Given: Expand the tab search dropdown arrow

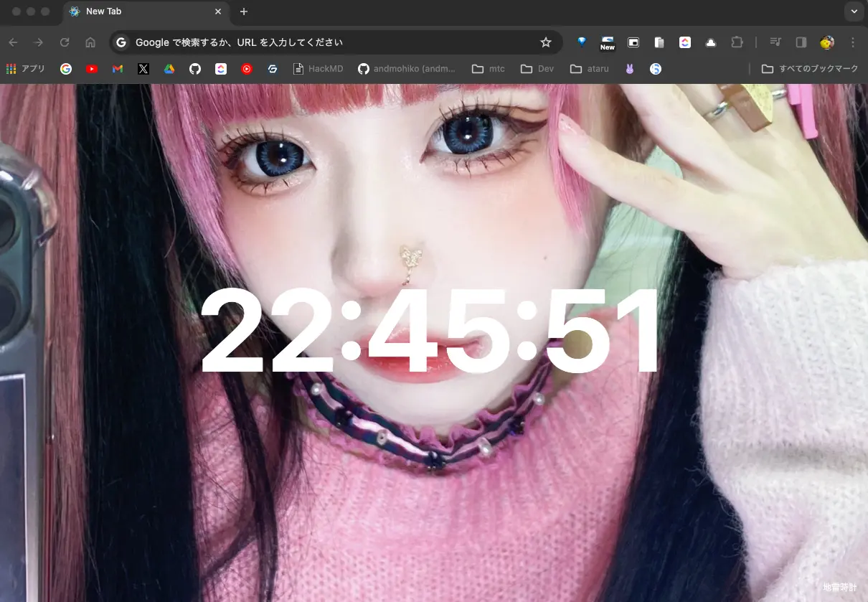Looking at the screenshot, I should pos(854,11).
